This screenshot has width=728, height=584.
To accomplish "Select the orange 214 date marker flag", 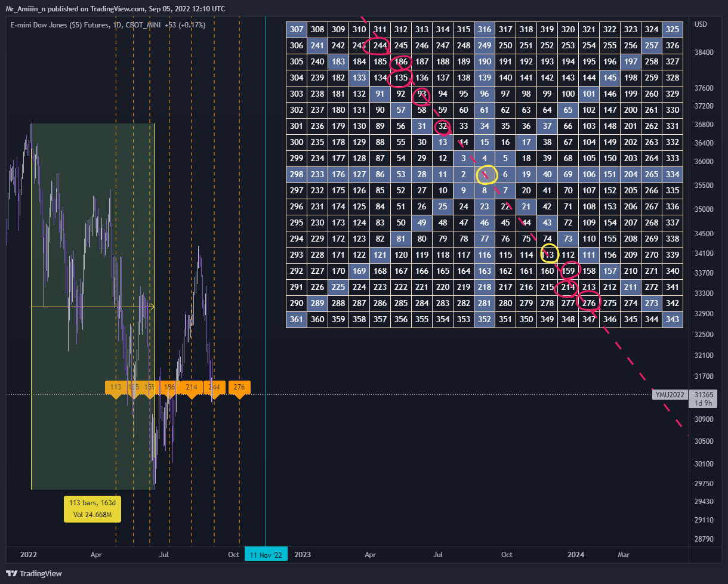I will (x=191, y=388).
